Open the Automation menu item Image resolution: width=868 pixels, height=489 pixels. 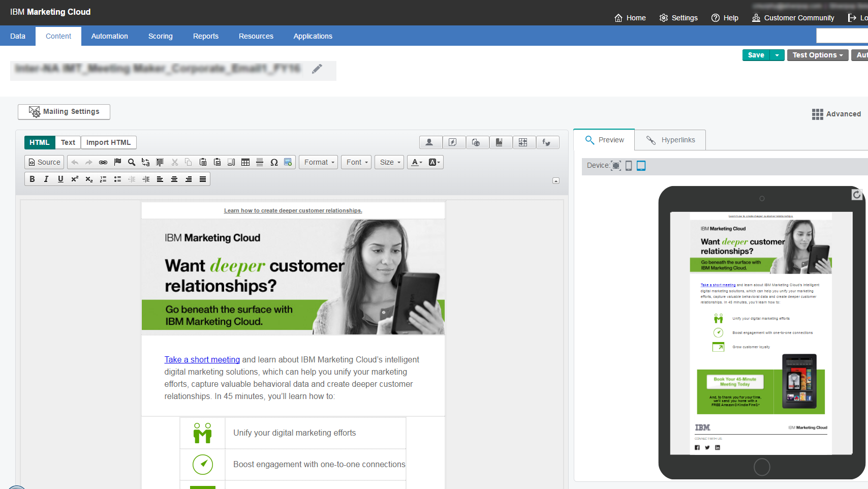click(x=109, y=36)
